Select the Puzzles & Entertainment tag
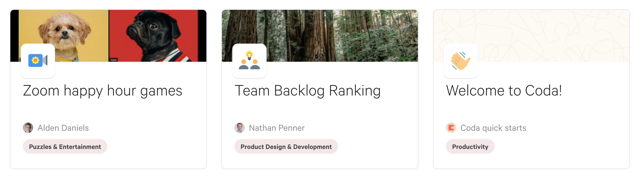 point(65,147)
